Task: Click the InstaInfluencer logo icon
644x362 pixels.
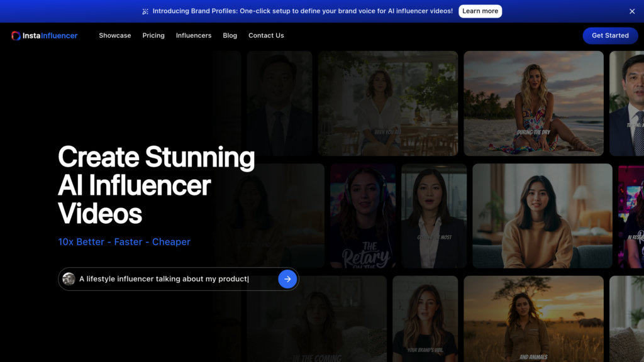Action: click(x=16, y=36)
